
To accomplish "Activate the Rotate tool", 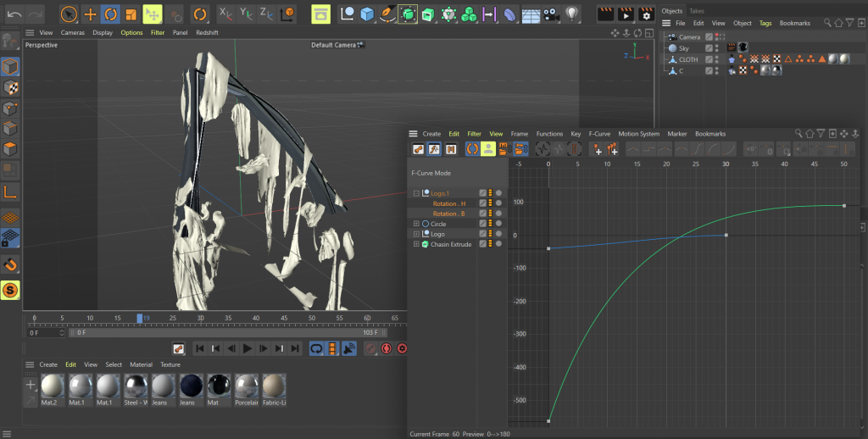I will click(110, 14).
